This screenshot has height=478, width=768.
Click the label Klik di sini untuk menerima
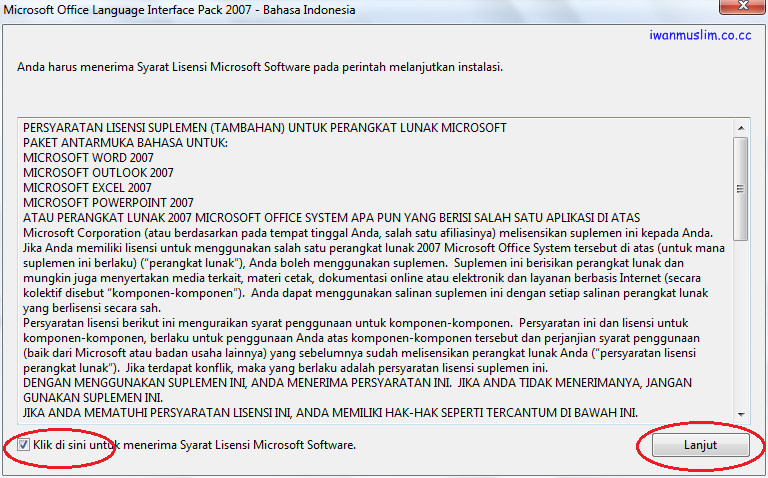coord(194,445)
